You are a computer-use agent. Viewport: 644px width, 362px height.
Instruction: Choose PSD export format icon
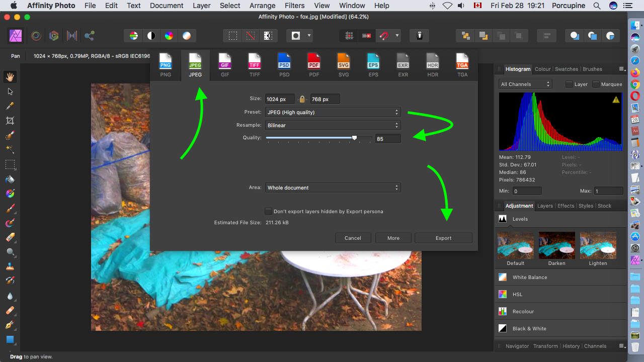pyautogui.click(x=284, y=65)
